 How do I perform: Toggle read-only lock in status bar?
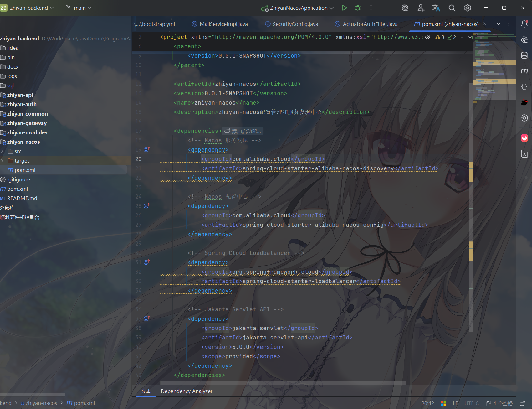click(522, 403)
